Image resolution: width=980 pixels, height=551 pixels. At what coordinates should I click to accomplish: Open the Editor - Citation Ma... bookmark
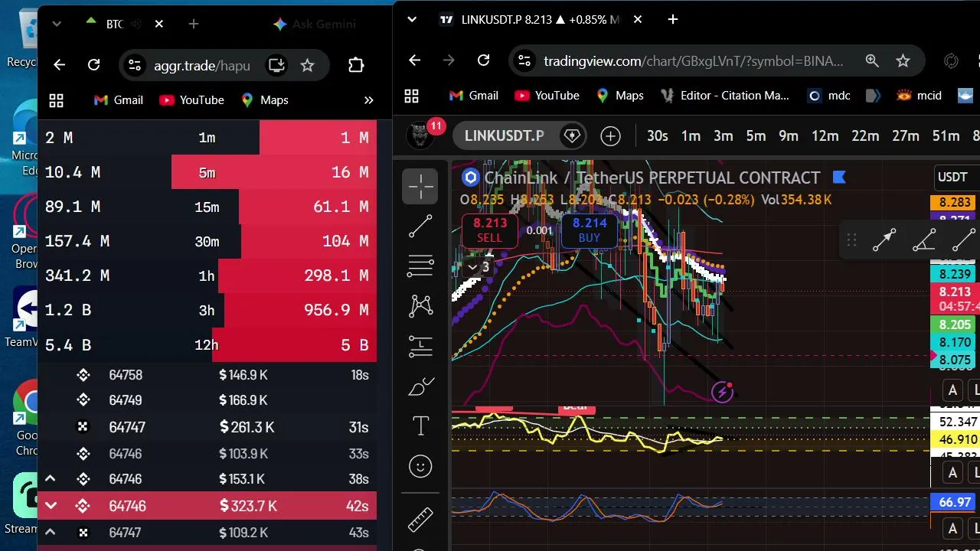coord(724,96)
